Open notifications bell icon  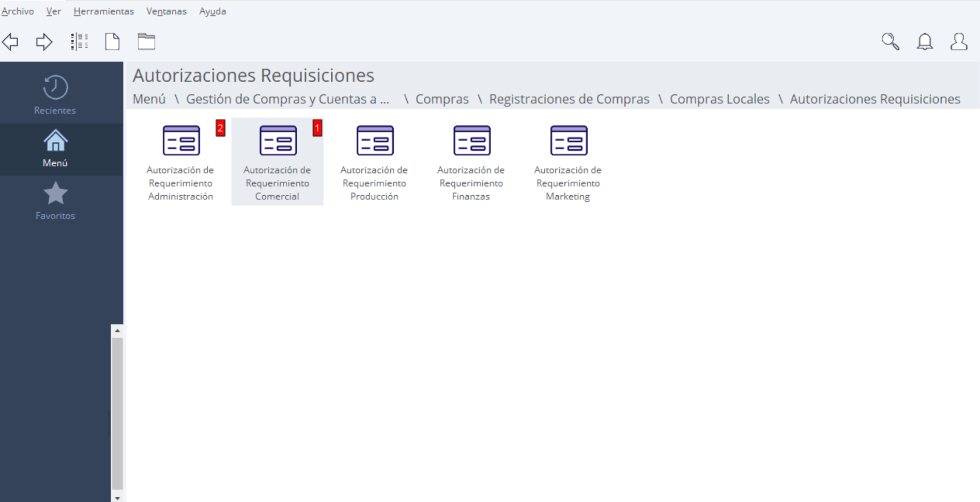(925, 42)
